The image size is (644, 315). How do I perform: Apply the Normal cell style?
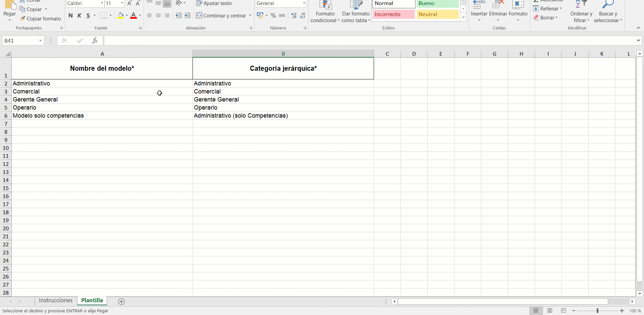coord(394,4)
